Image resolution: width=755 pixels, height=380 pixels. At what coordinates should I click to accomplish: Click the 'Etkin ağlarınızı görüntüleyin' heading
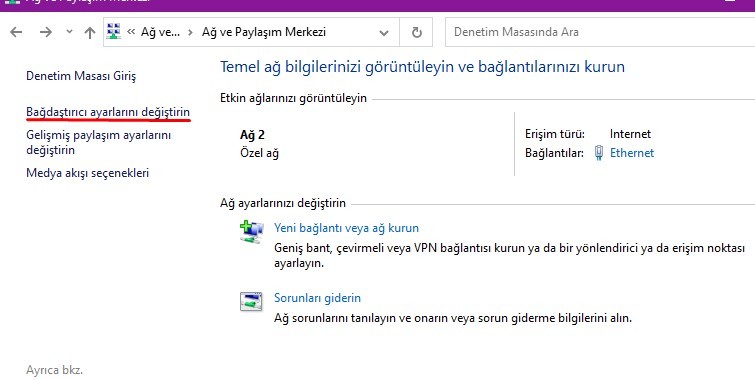(293, 98)
